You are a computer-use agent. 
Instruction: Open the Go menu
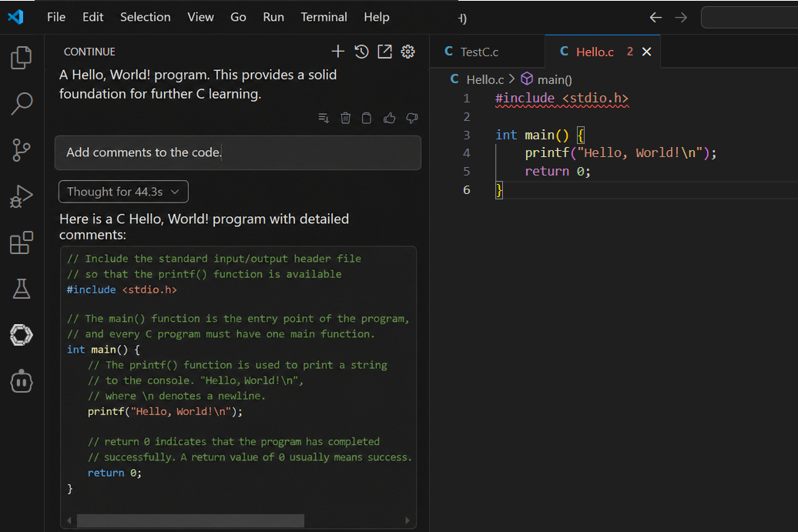click(x=238, y=17)
